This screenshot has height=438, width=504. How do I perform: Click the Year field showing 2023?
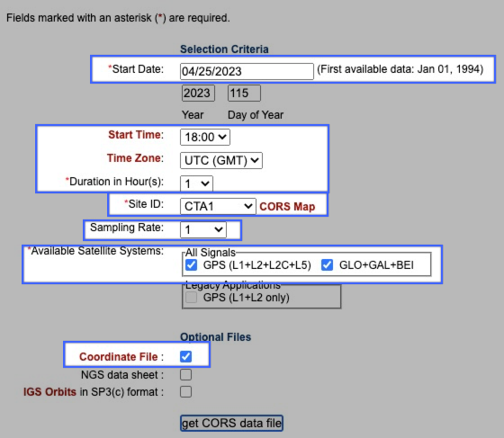(x=198, y=94)
